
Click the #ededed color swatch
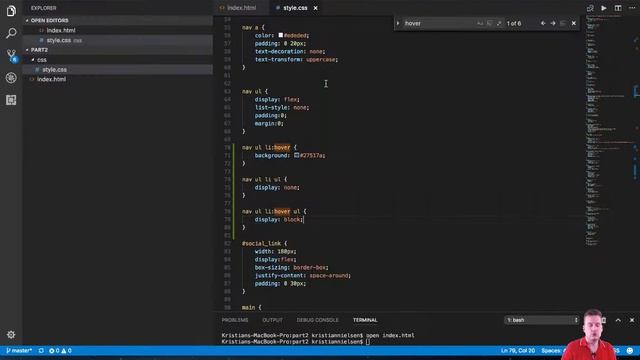[x=280, y=35]
